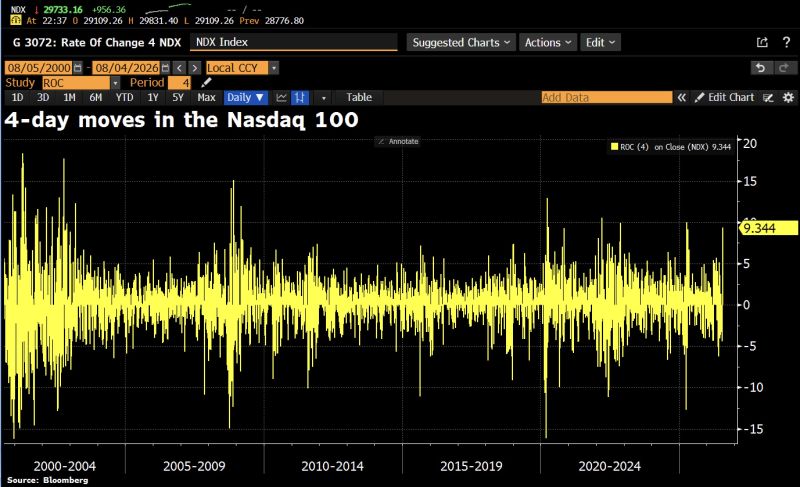Click the Source: Bloomberg text
Viewport: 800px width, 487px height.
47,480
